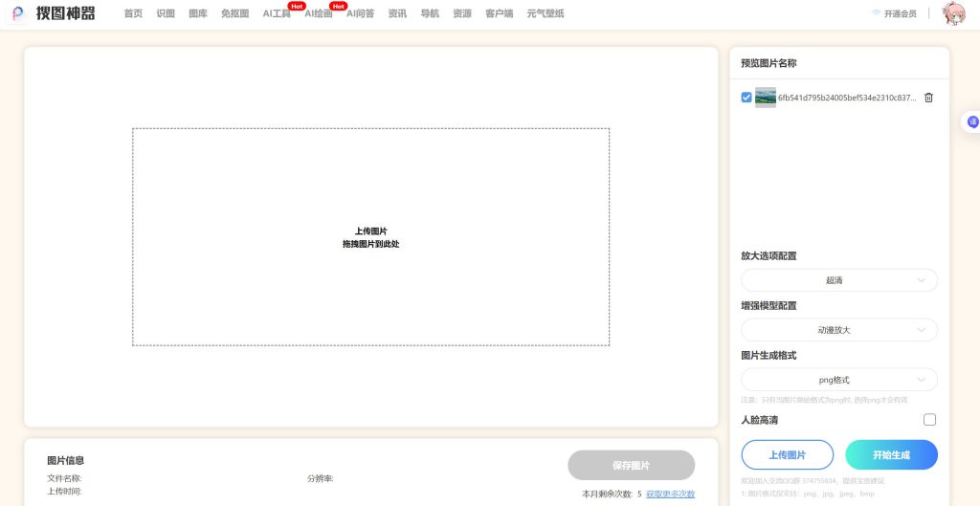Click the floating translate side icon
Viewport: 980px width, 506px height.
click(972, 122)
